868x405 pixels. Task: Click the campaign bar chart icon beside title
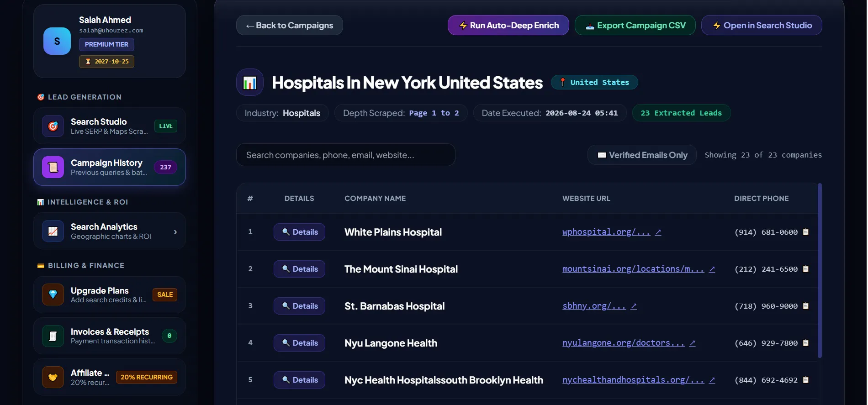tap(250, 82)
